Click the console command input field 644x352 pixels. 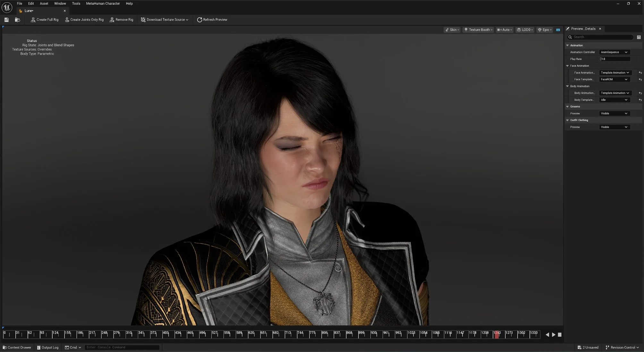coord(122,348)
